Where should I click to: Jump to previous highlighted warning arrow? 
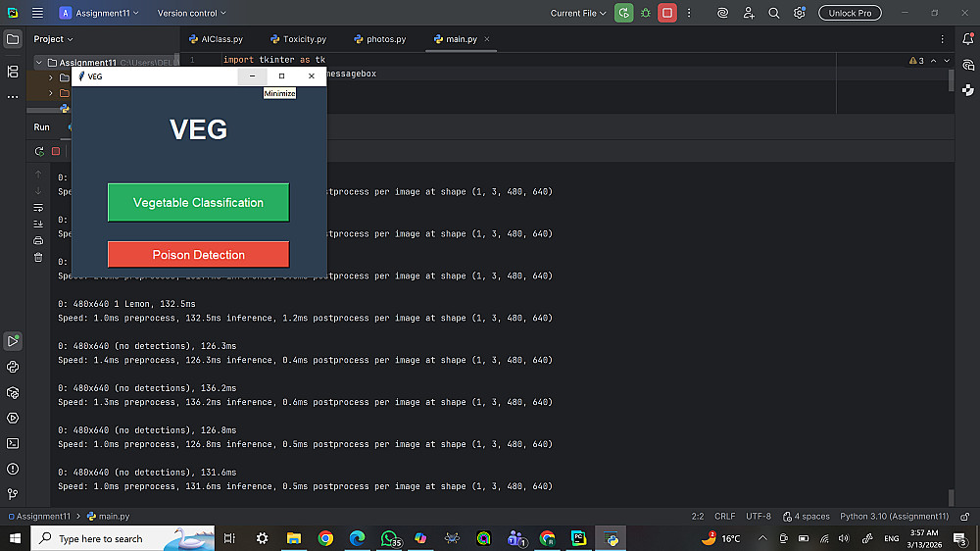[x=933, y=61]
